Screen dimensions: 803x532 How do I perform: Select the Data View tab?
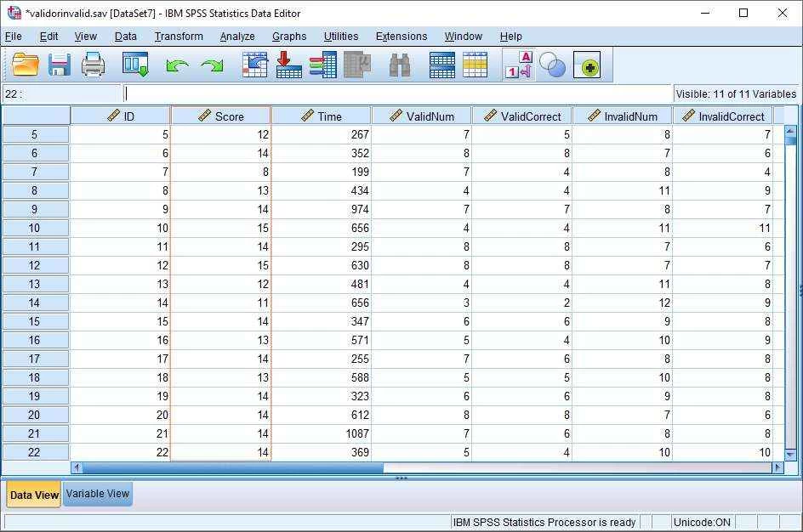point(34,495)
